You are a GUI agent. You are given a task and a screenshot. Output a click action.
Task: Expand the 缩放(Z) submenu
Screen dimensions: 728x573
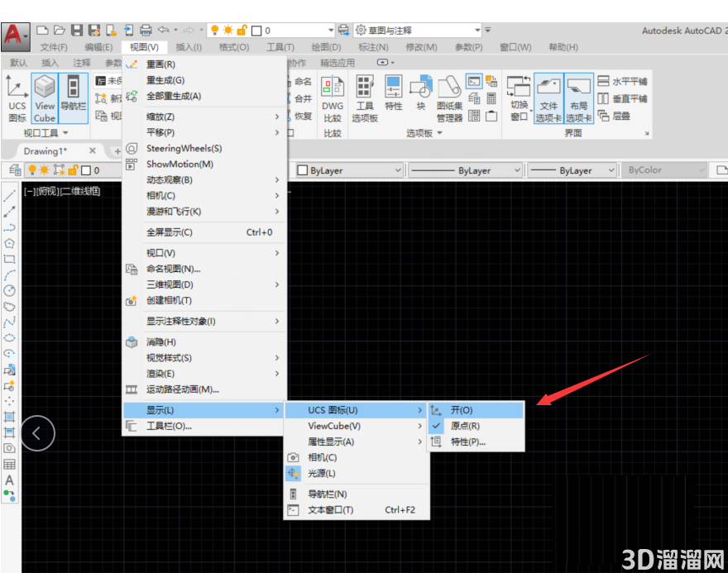204,117
